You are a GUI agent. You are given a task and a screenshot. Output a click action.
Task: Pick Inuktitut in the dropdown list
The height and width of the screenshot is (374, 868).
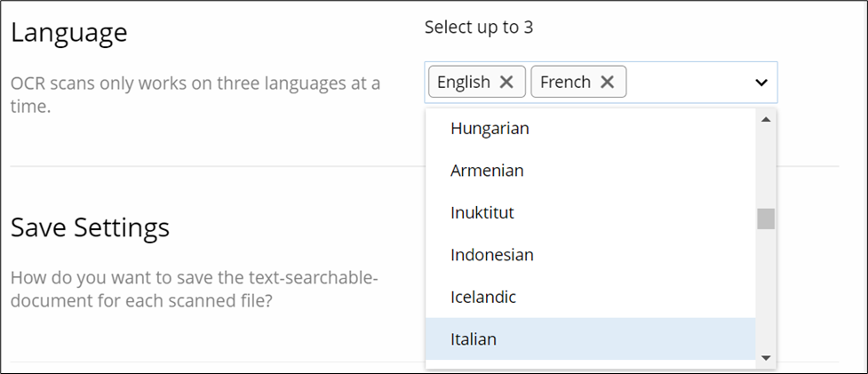(482, 212)
